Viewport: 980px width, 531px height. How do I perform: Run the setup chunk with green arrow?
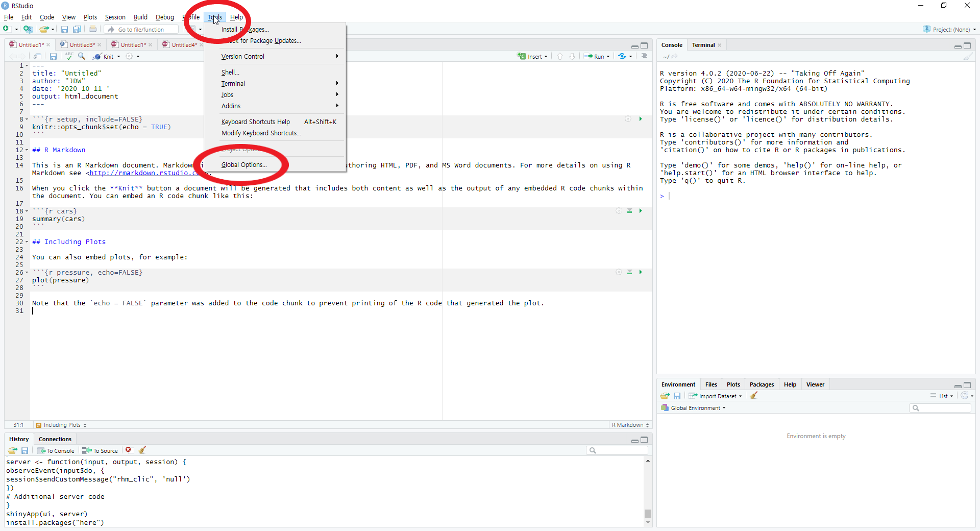641,119
